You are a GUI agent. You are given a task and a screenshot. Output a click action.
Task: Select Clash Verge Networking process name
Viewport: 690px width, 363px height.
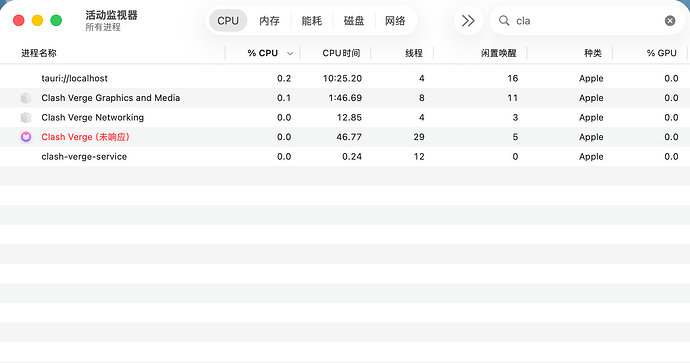92,117
